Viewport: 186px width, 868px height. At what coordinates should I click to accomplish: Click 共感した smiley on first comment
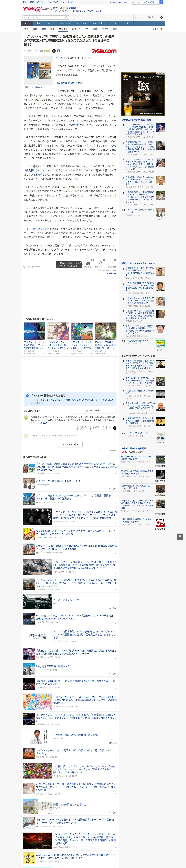click(x=77, y=428)
